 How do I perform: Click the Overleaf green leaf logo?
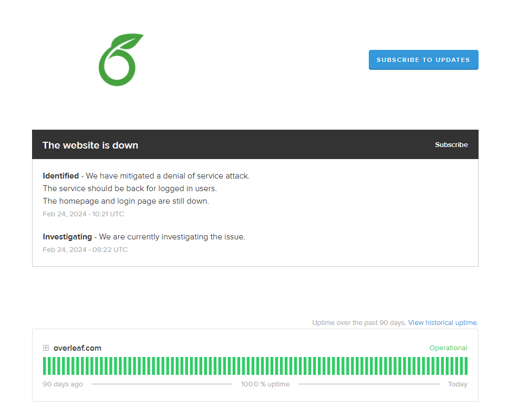pyautogui.click(x=121, y=59)
